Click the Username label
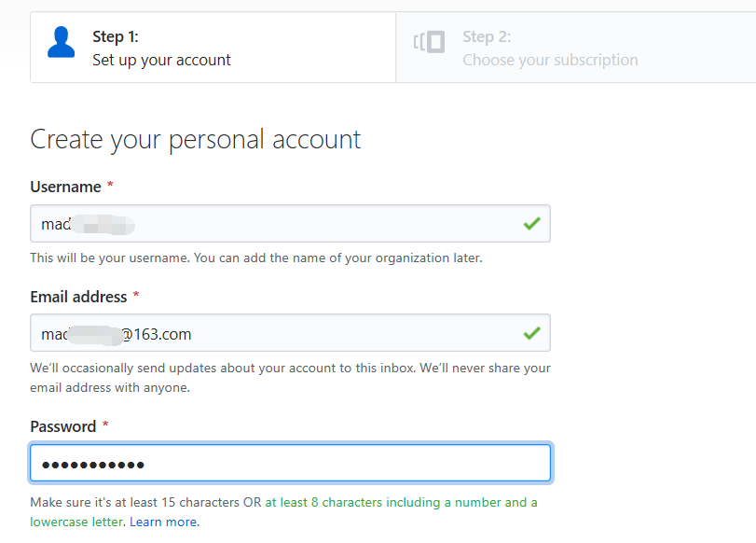Screen dimensions: 756x543 tap(65, 187)
